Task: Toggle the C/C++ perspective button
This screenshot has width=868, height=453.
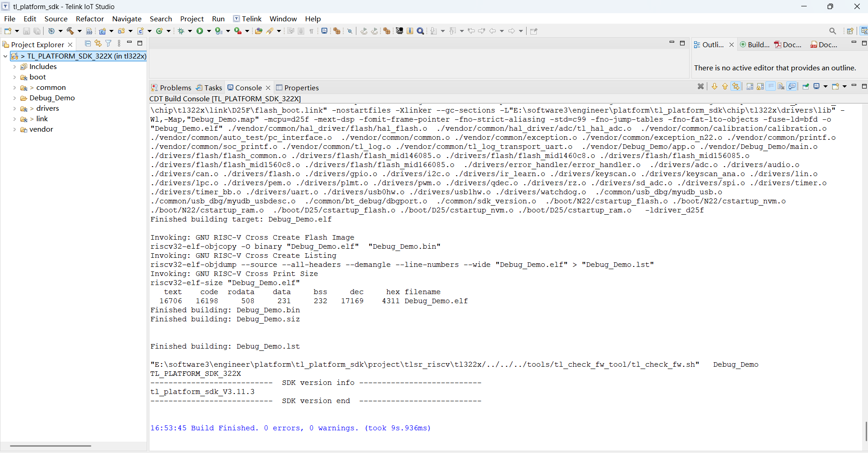Action: tap(863, 31)
